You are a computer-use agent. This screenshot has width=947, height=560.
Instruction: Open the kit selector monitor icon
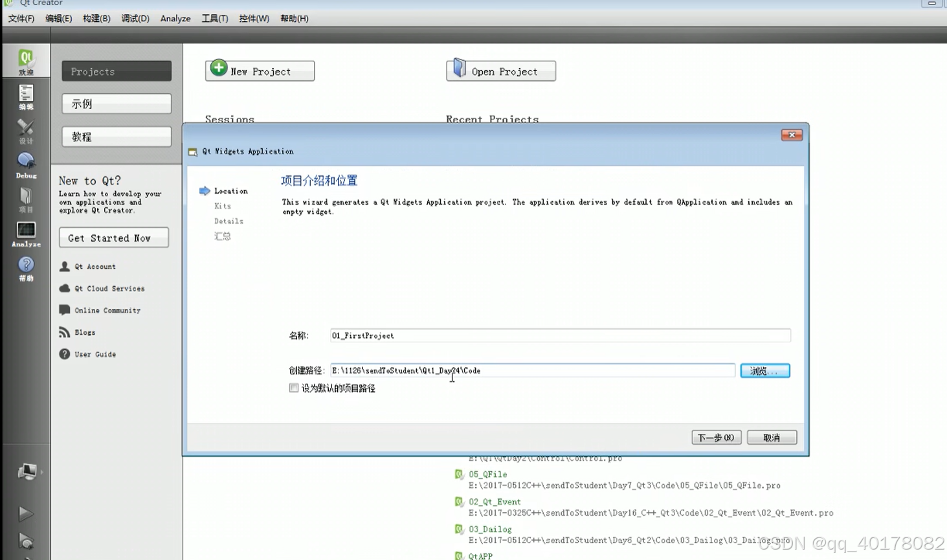click(x=27, y=472)
